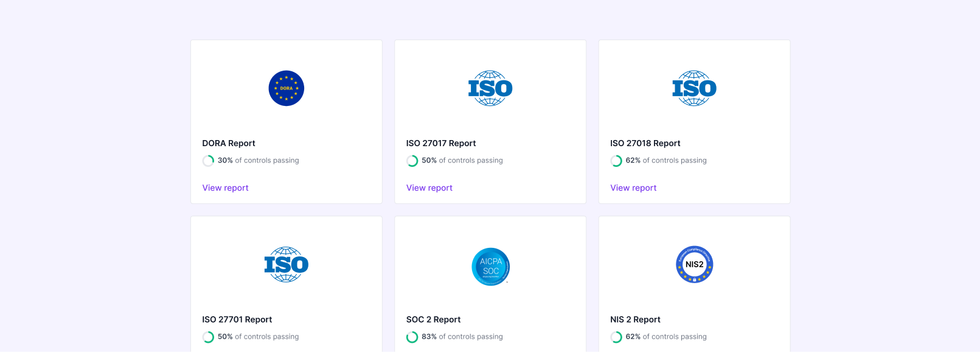Open View report link for ISO 27018

point(633,188)
